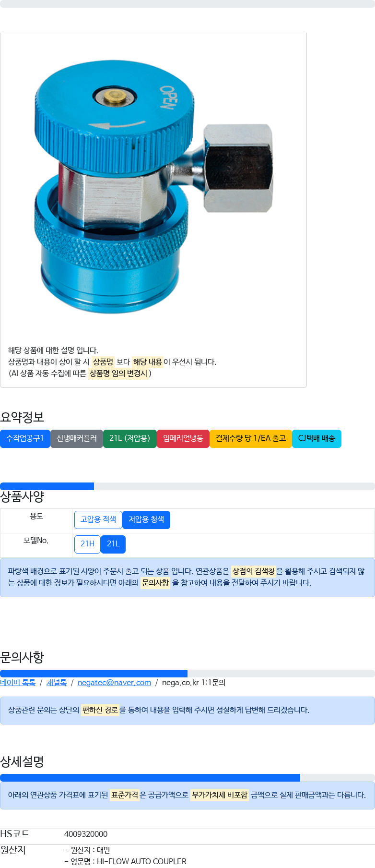
Task: Click the 신냉매커플러 gray tag
Action: click(x=77, y=438)
